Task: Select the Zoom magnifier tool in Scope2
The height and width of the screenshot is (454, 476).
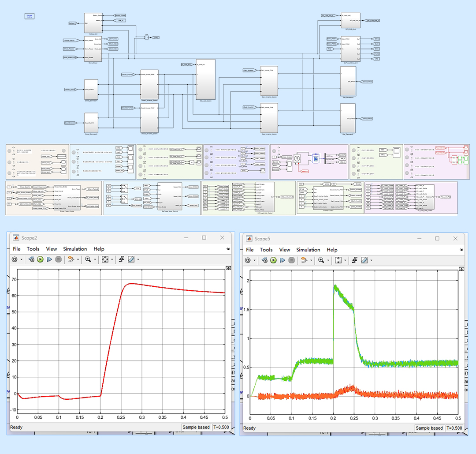Action: (88, 259)
